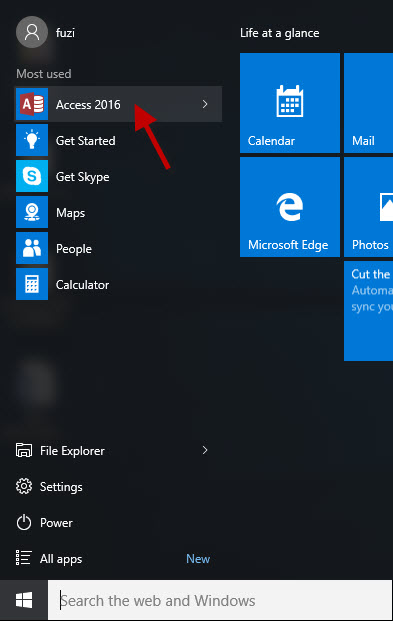This screenshot has height=621, width=393.
Task: Open the Photos tile
Action: [x=368, y=207]
